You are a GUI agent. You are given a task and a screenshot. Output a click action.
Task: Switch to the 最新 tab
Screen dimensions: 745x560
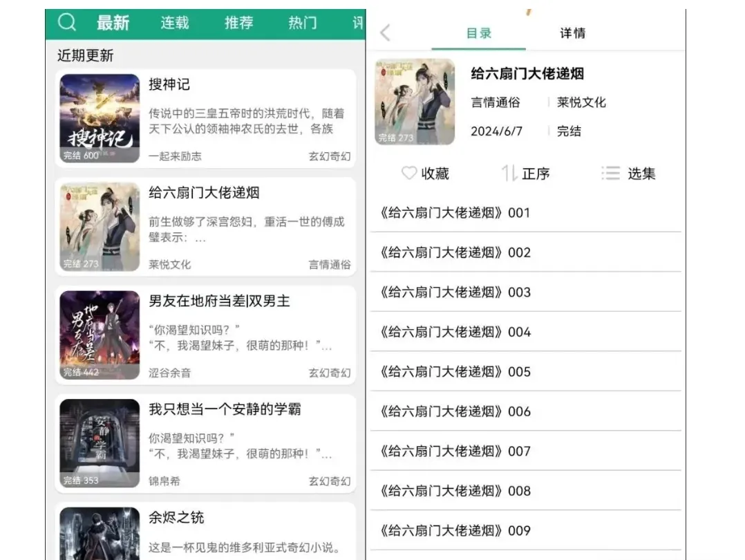[113, 23]
